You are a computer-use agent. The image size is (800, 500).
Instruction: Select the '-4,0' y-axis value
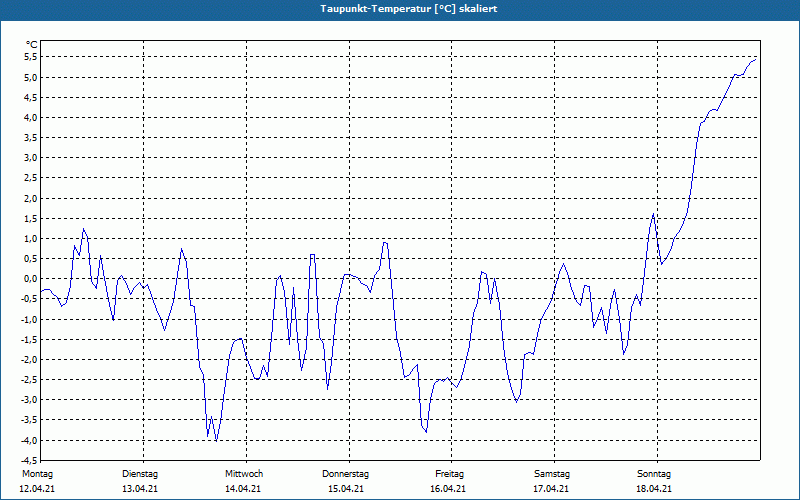[x=30, y=440]
